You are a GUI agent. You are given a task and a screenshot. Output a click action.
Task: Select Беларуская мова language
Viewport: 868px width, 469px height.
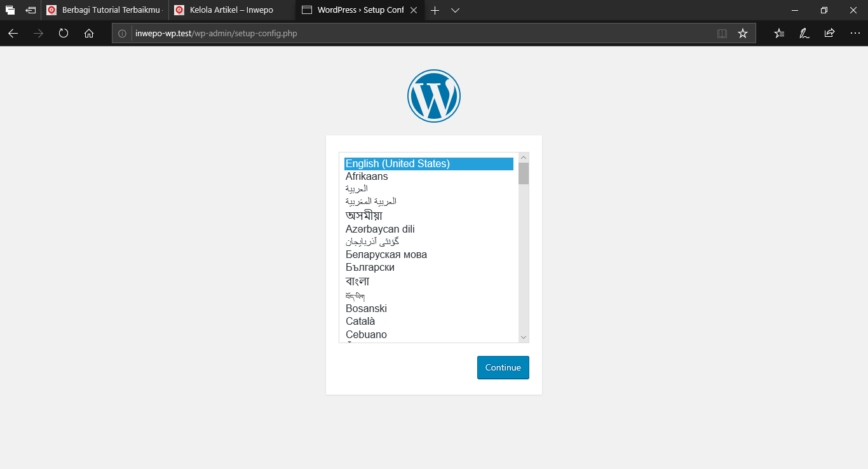[429, 255]
